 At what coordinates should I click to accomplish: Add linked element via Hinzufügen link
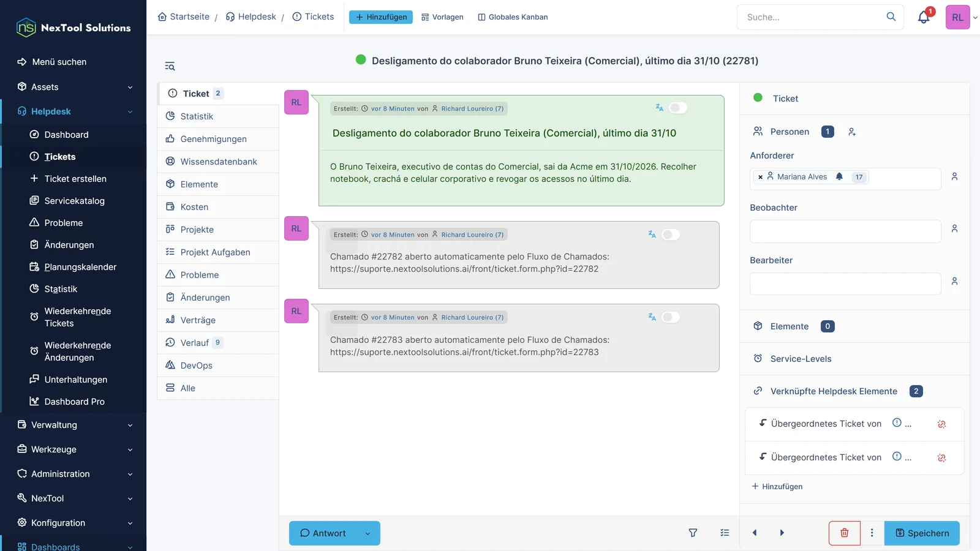pos(777,487)
